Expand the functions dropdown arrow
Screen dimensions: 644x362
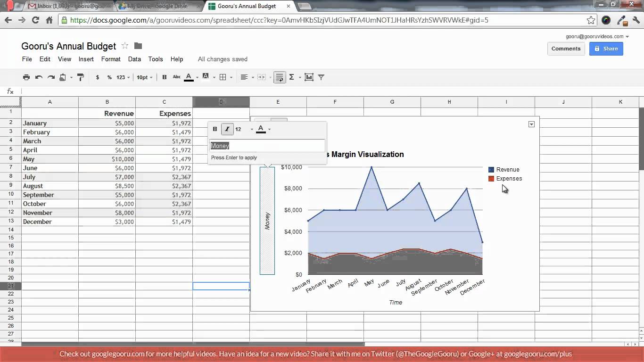click(x=300, y=78)
